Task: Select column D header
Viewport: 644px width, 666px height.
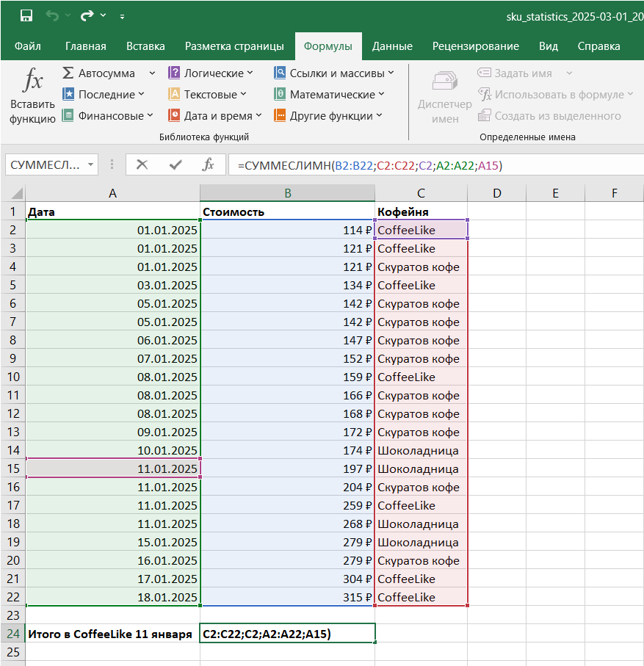Action: [x=497, y=193]
